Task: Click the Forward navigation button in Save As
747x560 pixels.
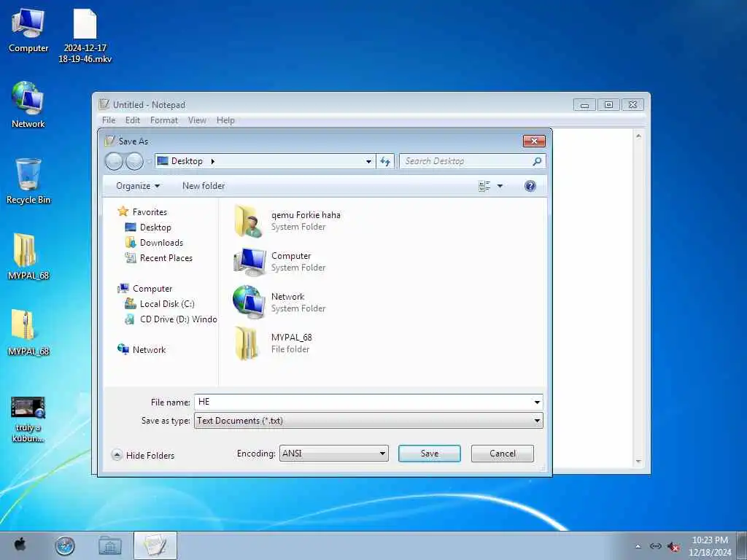Action: click(x=134, y=161)
